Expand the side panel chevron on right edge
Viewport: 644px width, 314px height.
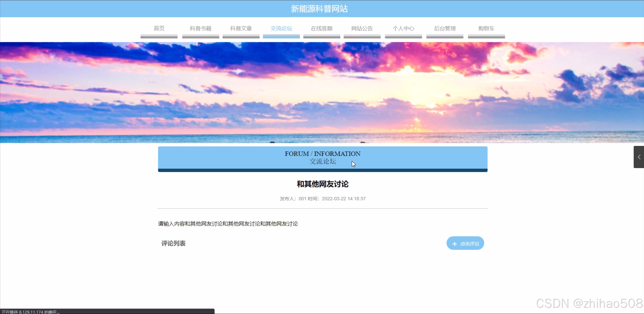click(x=639, y=157)
